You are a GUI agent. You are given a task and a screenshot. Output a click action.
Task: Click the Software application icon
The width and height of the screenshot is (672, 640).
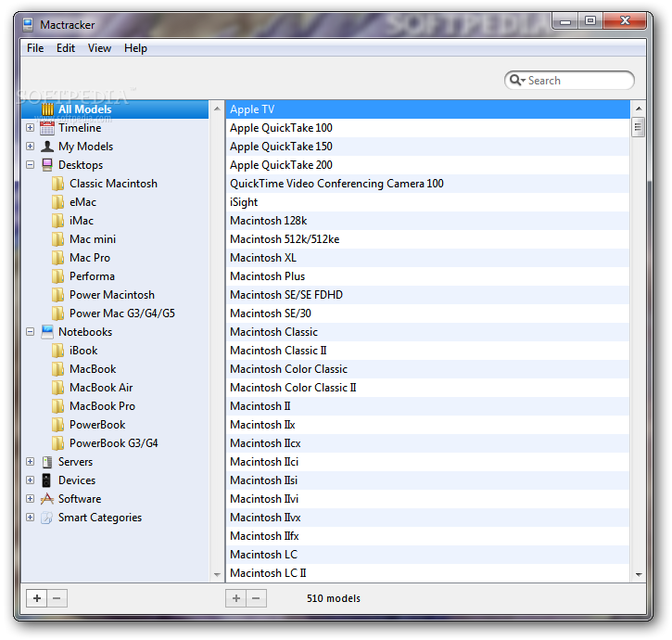(x=47, y=498)
